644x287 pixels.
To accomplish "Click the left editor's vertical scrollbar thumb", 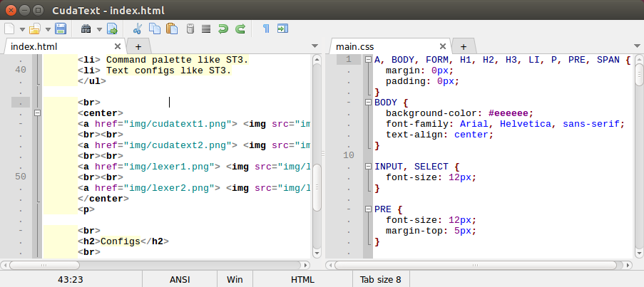I will pyautogui.click(x=317, y=189).
